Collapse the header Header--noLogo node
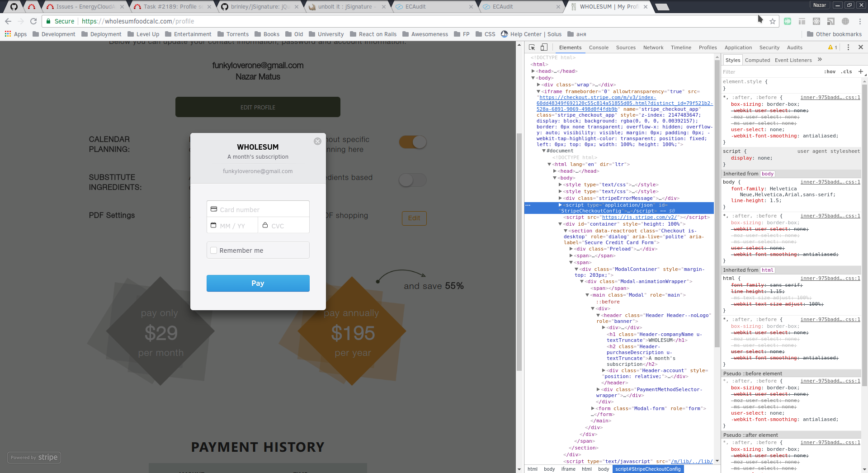This screenshot has width=868, height=473. pyautogui.click(x=598, y=315)
